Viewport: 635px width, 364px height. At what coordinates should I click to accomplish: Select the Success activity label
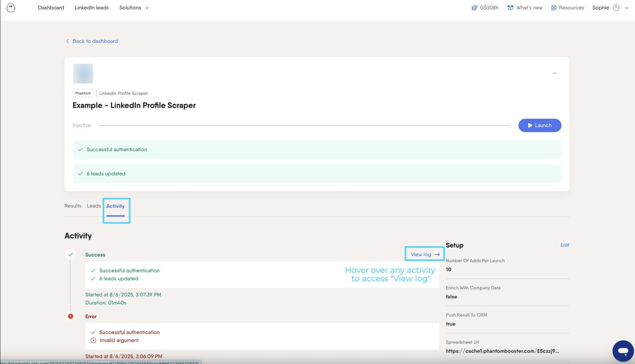click(x=95, y=255)
